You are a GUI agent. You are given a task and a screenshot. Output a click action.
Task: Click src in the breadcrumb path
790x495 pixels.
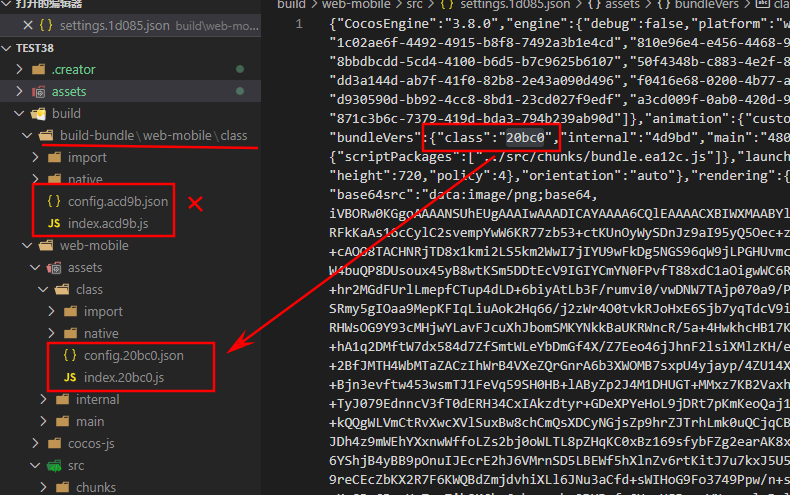coord(415,5)
